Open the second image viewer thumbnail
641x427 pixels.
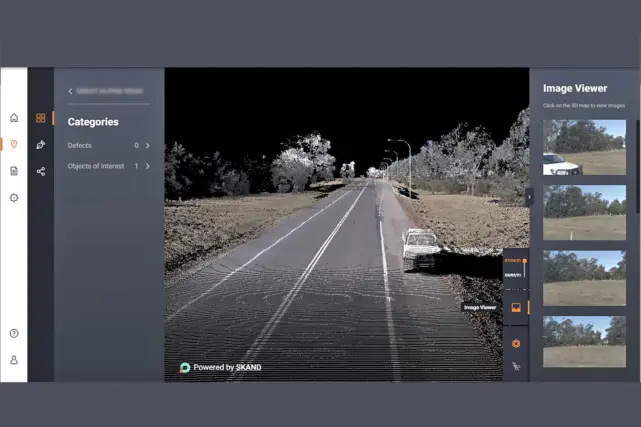pyautogui.click(x=584, y=212)
